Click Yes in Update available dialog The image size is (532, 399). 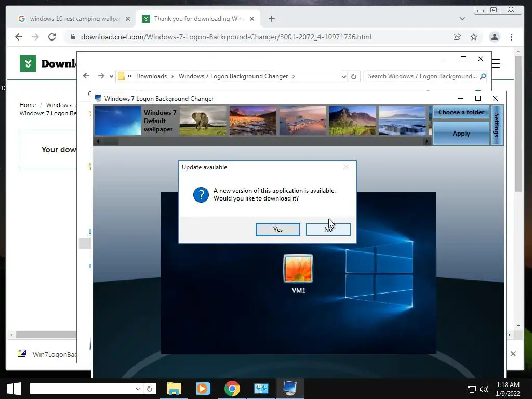click(x=277, y=230)
